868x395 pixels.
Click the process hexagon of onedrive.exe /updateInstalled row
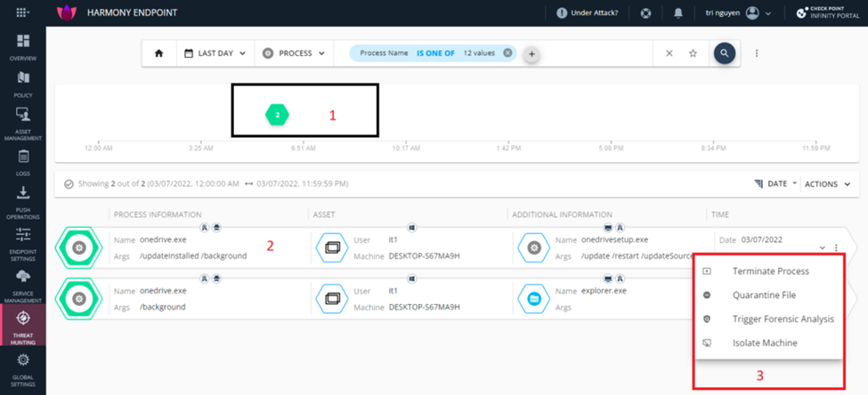tap(80, 247)
